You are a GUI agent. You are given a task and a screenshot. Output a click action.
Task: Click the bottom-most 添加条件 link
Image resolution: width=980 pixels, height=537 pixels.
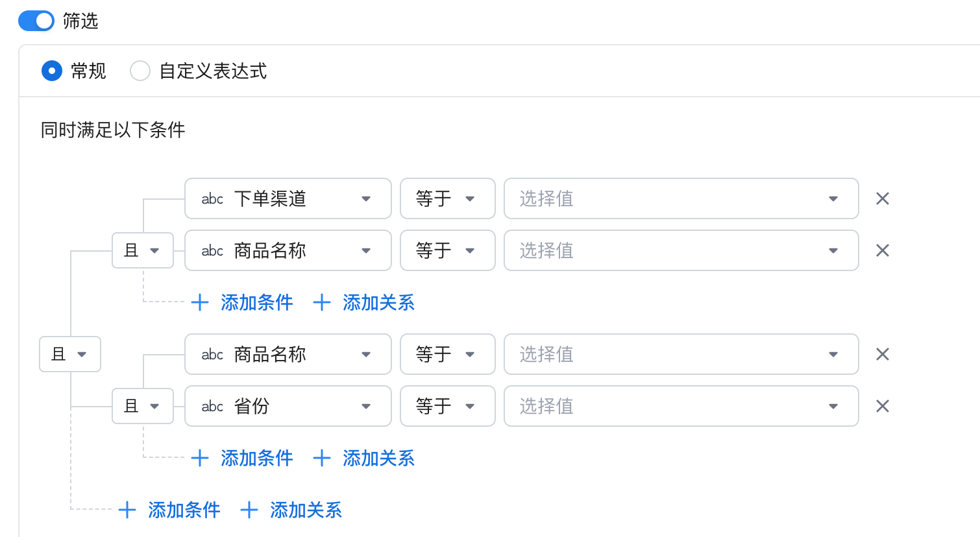pos(184,510)
